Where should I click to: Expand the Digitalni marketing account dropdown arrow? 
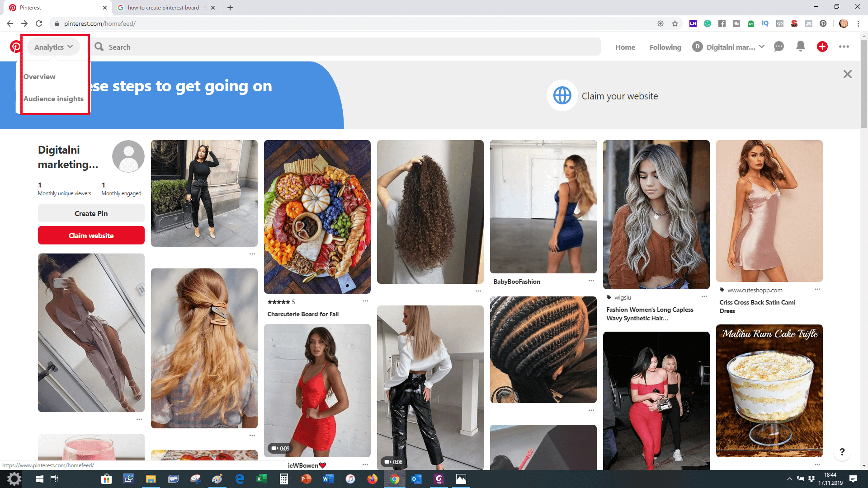coord(762,47)
